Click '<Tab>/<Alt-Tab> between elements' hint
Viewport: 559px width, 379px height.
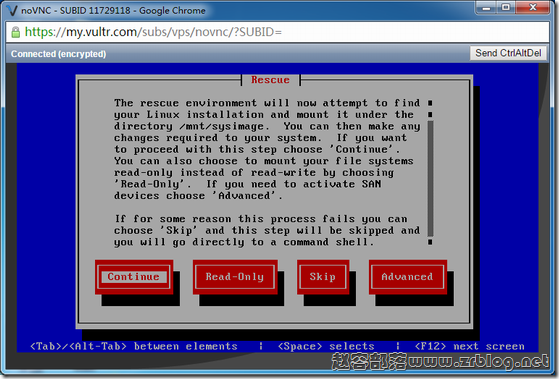coord(134,346)
